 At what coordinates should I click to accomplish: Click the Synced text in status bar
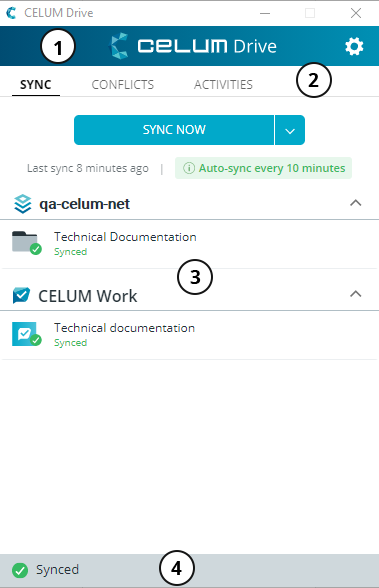pos(57,570)
